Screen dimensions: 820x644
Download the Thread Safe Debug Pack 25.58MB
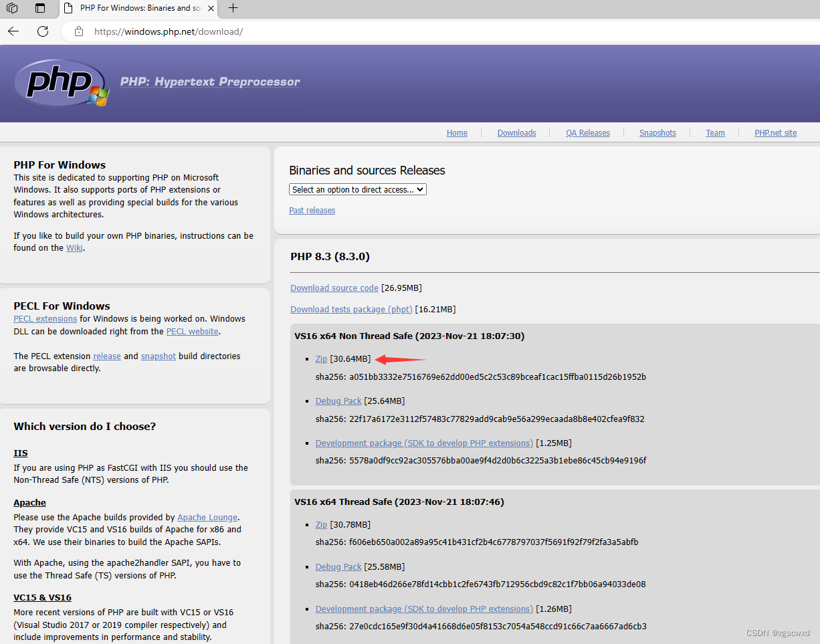tap(338, 567)
